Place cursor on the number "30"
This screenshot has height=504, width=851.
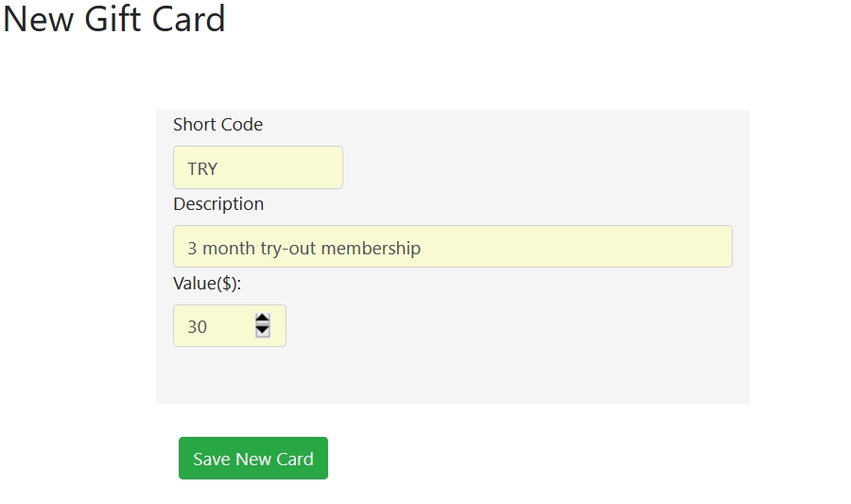click(197, 327)
